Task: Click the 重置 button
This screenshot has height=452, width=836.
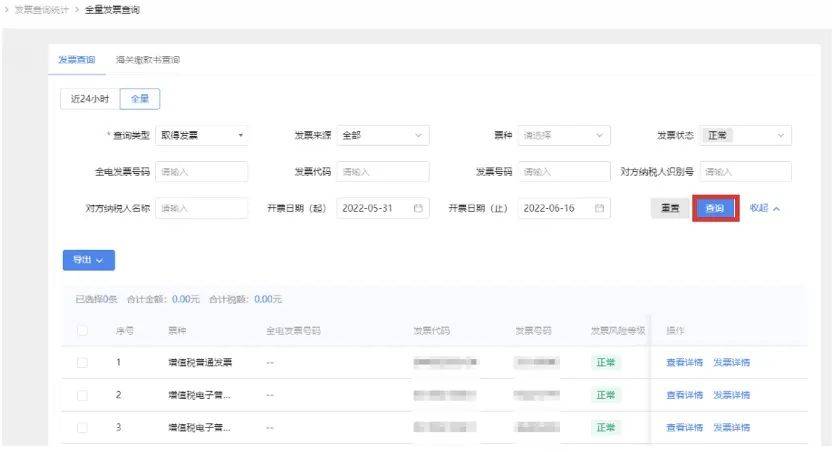Action: click(x=670, y=208)
